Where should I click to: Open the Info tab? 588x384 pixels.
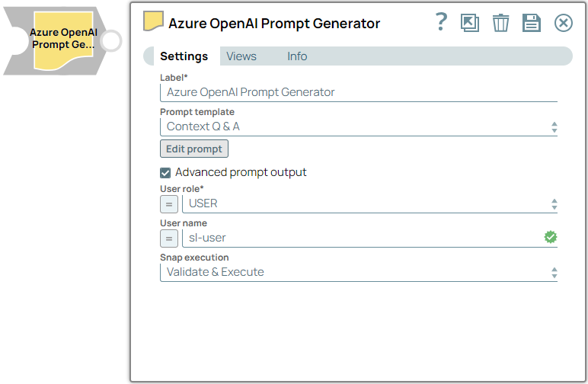click(297, 56)
